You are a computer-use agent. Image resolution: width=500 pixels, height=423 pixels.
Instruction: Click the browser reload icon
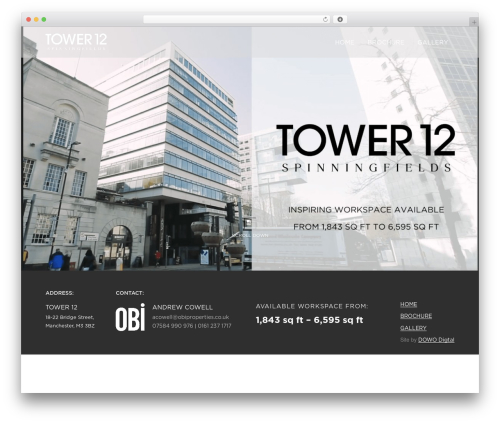click(x=325, y=20)
